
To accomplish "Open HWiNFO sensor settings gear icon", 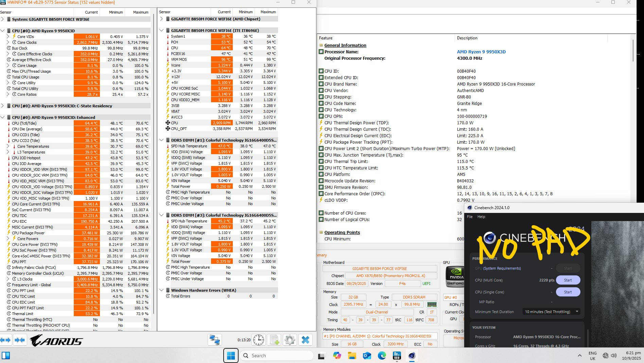I will 290,340.
